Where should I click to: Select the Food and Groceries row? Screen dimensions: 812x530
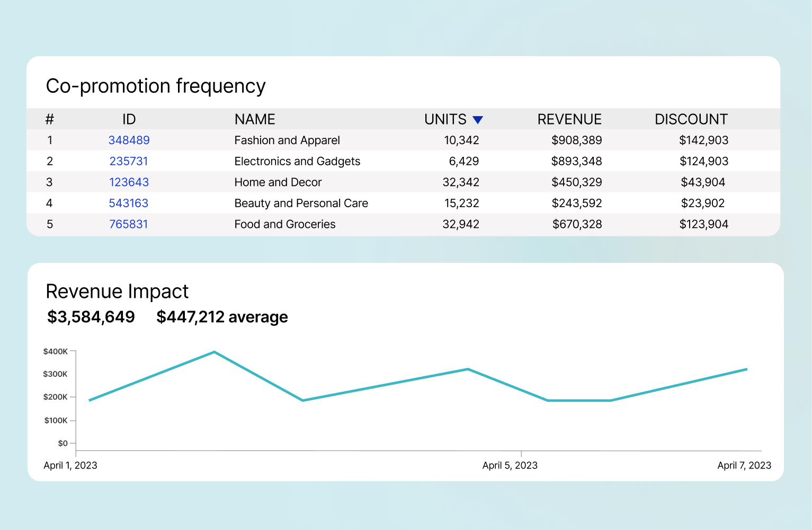tap(284, 224)
